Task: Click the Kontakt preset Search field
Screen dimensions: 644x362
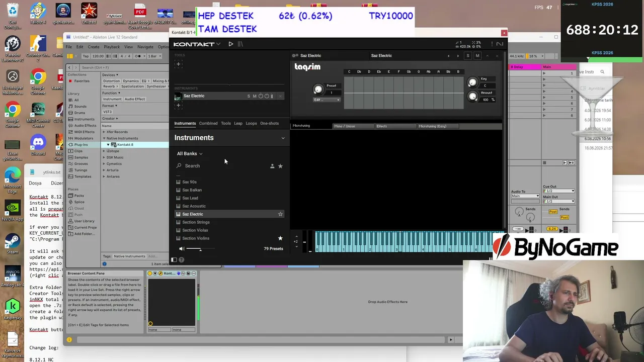Action: click(x=221, y=166)
